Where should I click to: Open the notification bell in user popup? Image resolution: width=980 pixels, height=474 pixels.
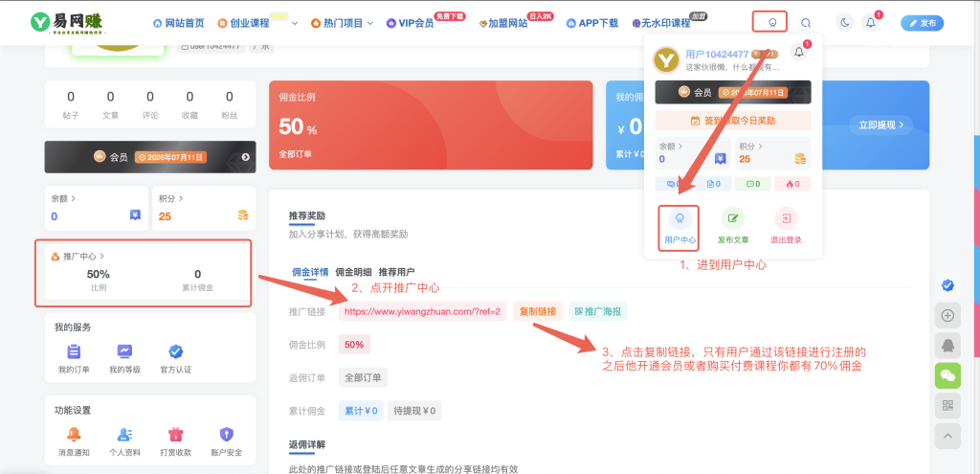(x=799, y=52)
